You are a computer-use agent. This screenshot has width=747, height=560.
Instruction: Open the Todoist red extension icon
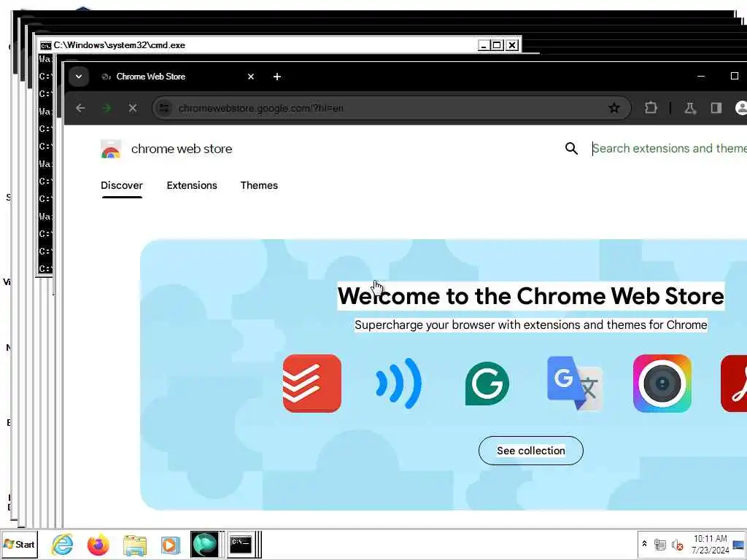[312, 384]
